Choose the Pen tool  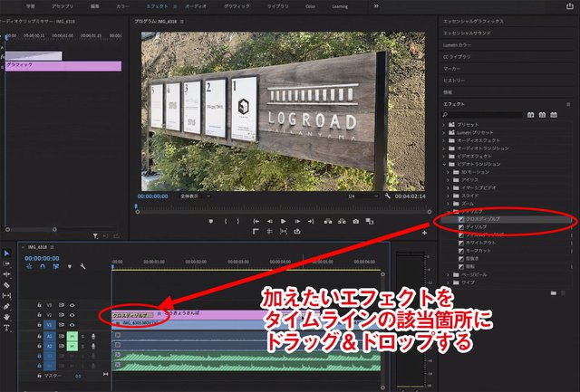(x=6, y=307)
